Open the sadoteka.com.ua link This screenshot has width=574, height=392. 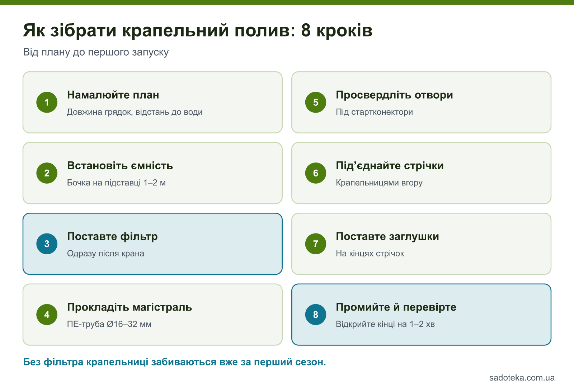click(522, 378)
